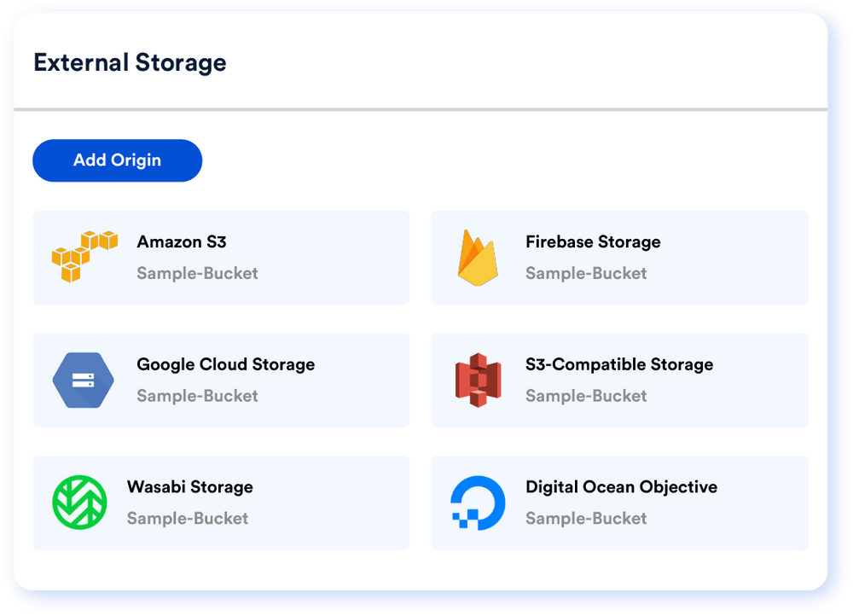Viewport: 853px width, 616px height.
Task: Click the Add Origin button
Action: coord(118,160)
